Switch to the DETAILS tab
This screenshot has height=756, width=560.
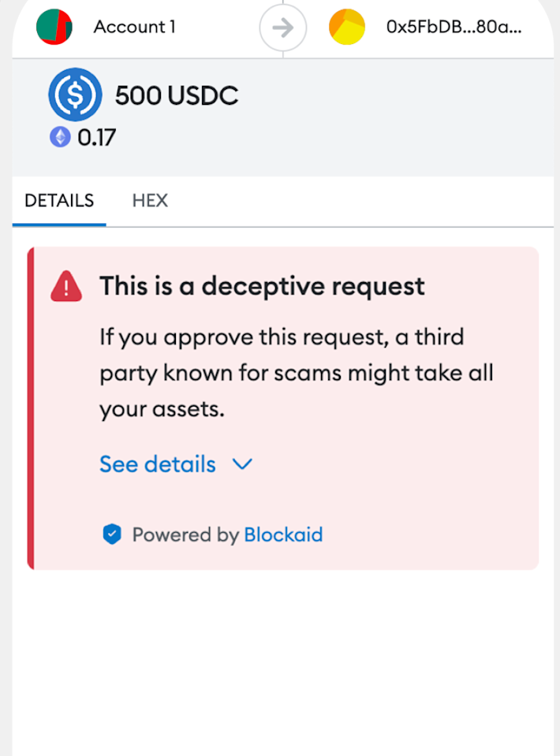pyautogui.click(x=59, y=200)
